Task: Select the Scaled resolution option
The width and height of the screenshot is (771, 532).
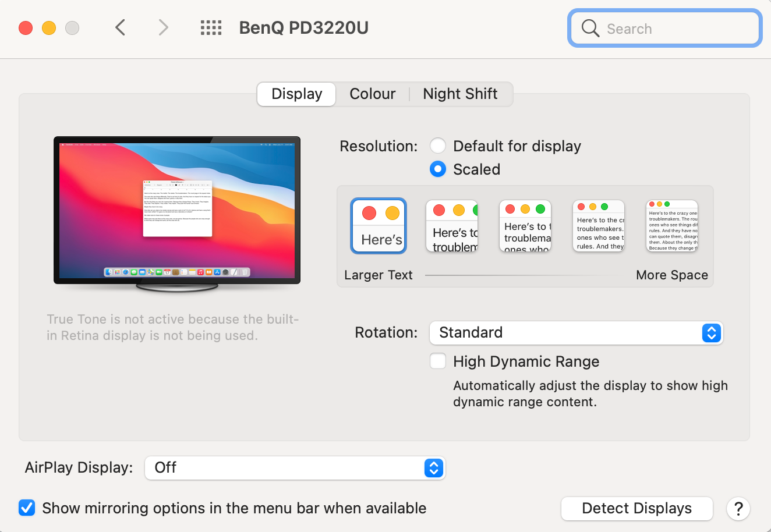Action: coord(438,169)
